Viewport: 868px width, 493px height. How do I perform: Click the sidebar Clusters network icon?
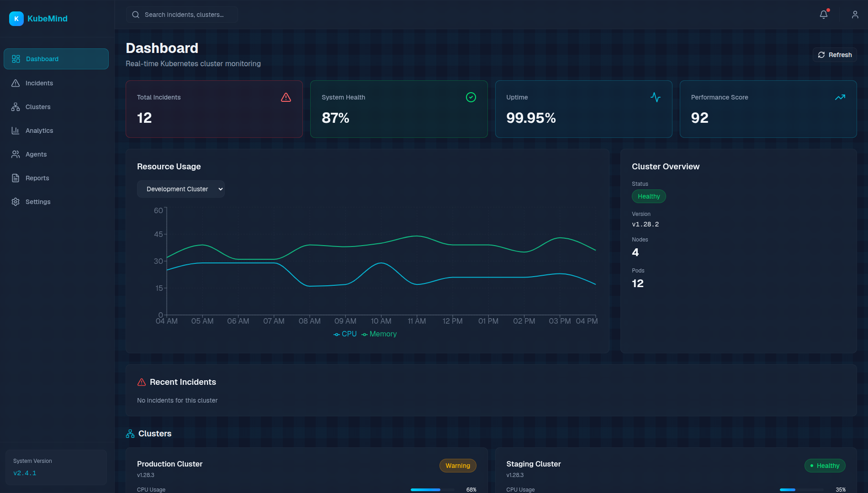tap(16, 107)
